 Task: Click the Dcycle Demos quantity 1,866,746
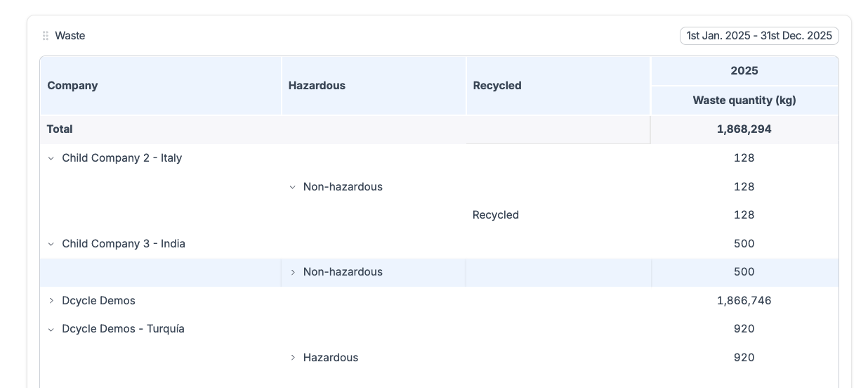744,301
